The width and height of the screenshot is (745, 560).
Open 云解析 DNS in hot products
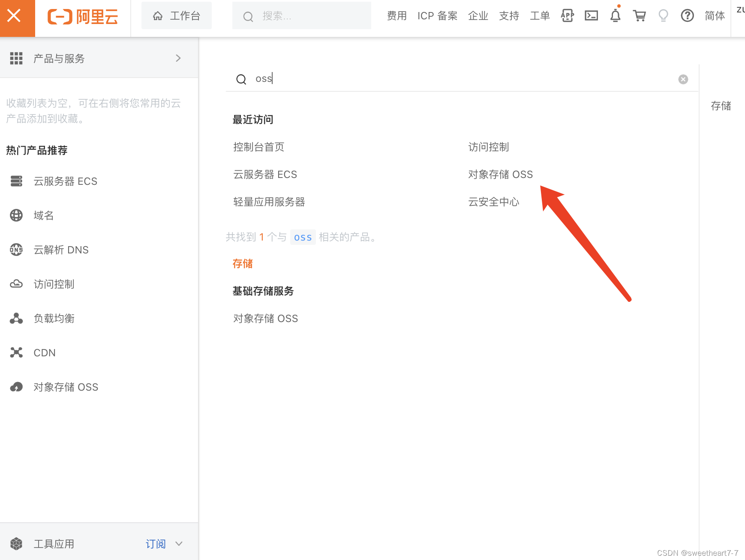tap(61, 250)
